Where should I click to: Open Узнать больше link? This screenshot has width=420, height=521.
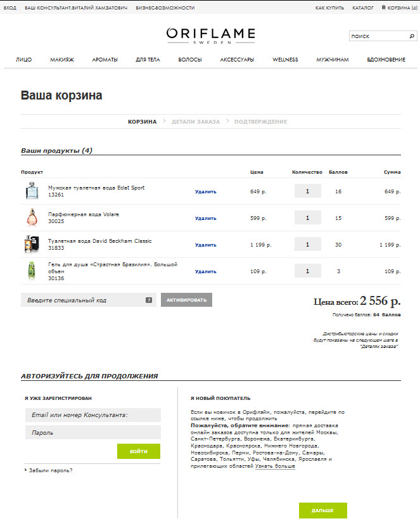click(x=275, y=466)
